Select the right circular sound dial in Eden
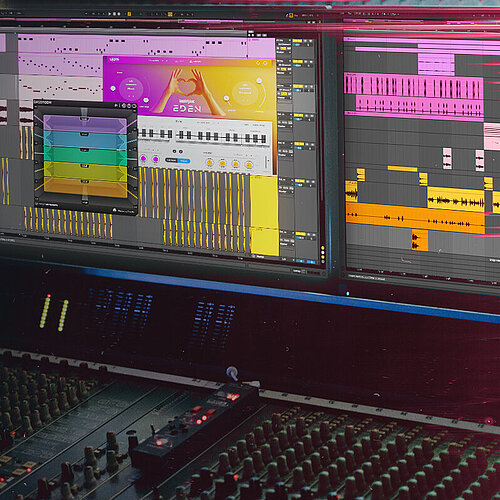This screenshot has width=500, height=500. 245,93
